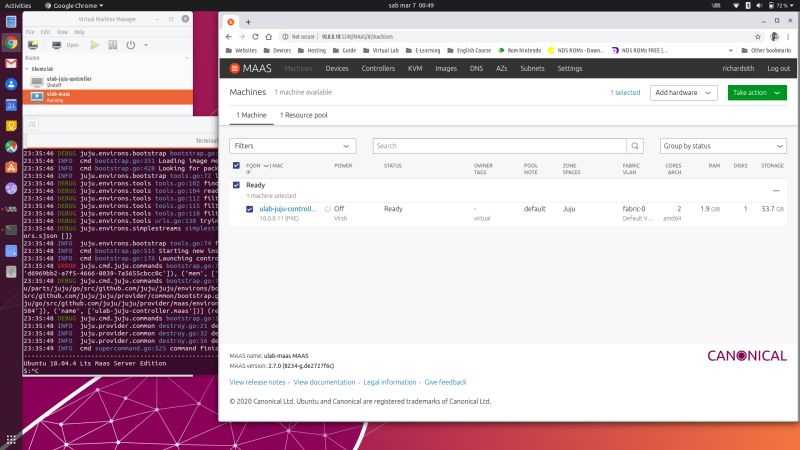Toggle the select-all machines header checkbox

click(236, 165)
